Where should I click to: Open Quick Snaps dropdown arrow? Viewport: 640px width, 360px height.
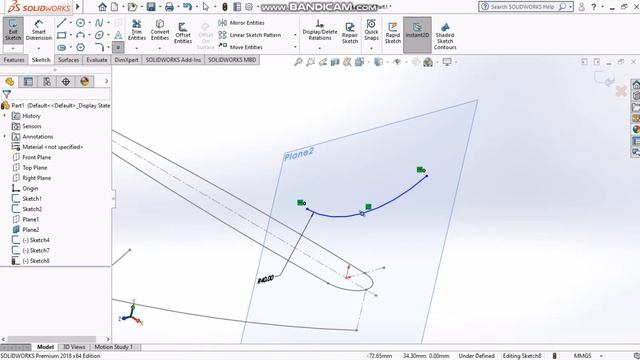pos(371,48)
